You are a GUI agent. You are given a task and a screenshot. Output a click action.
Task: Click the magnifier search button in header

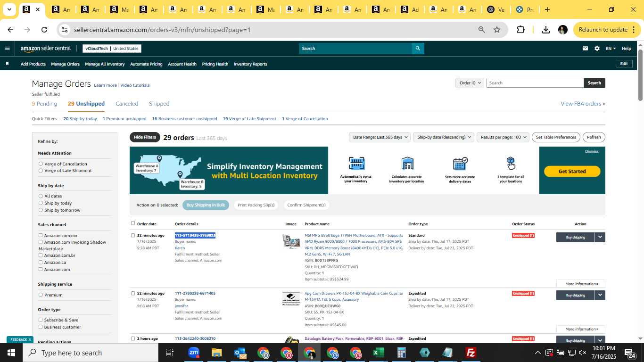coord(417,49)
